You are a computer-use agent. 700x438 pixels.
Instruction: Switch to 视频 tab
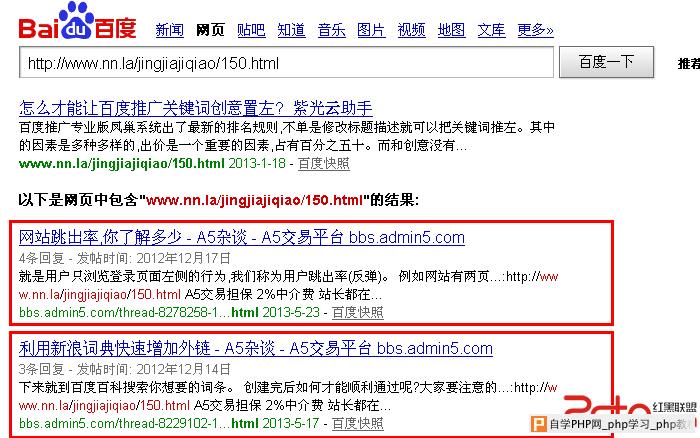click(412, 30)
